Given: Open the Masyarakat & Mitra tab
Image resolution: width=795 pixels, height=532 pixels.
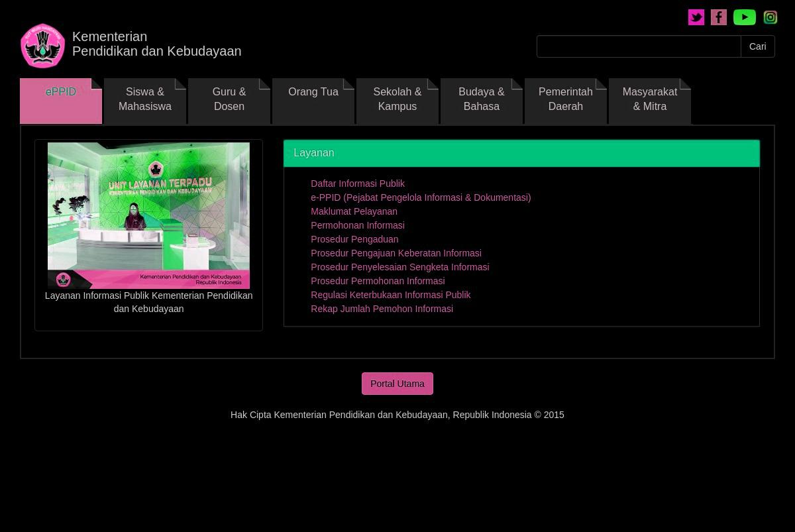Looking at the screenshot, I should [x=650, y=101].
